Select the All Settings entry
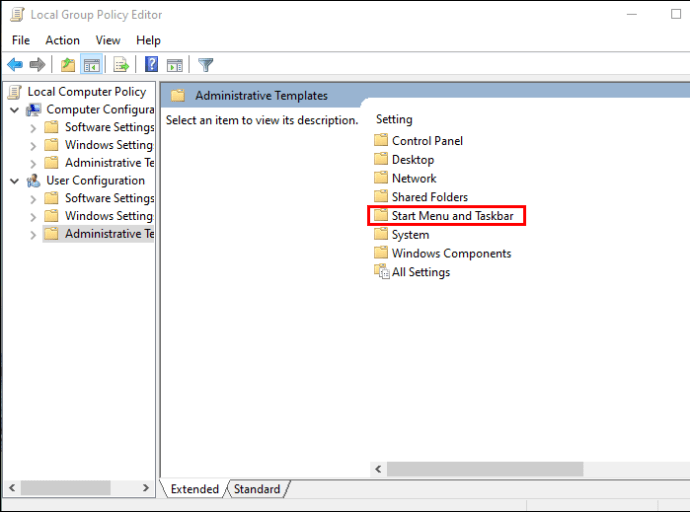This screenshot has width=690, height=512. (421, 272)
